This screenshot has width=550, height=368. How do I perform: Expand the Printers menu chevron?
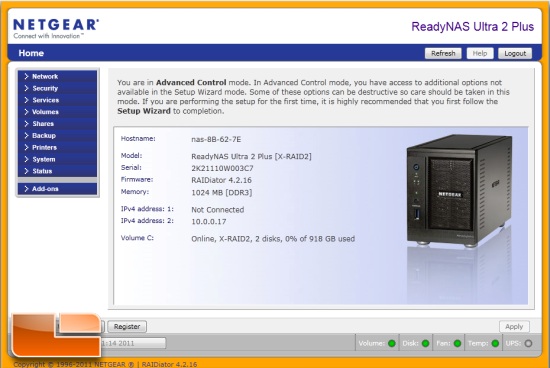click(26, 147)
